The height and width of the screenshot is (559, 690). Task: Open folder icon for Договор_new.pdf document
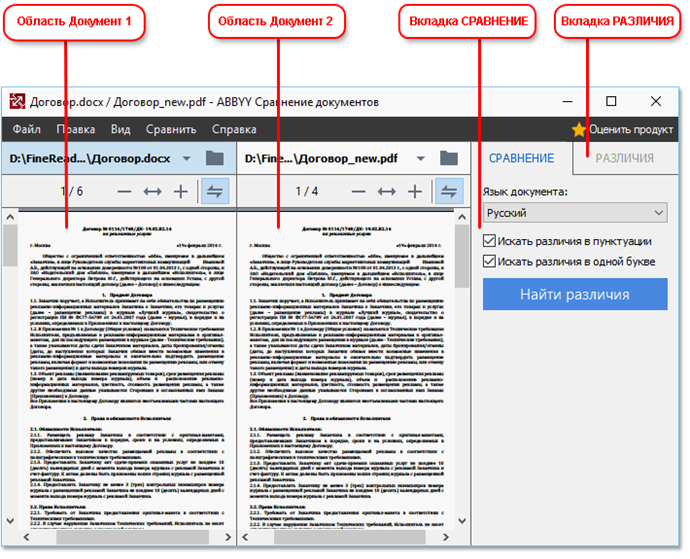click(449, 158)
